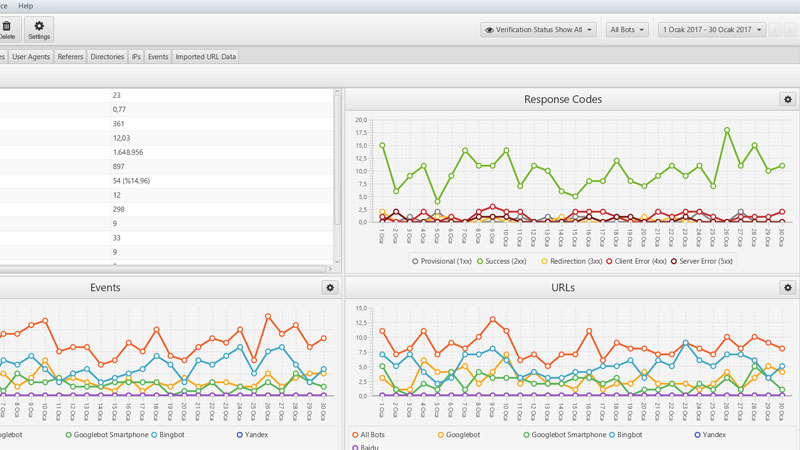Switch to the Referers tab
The image size is (800, 450).
coord(70,57)
